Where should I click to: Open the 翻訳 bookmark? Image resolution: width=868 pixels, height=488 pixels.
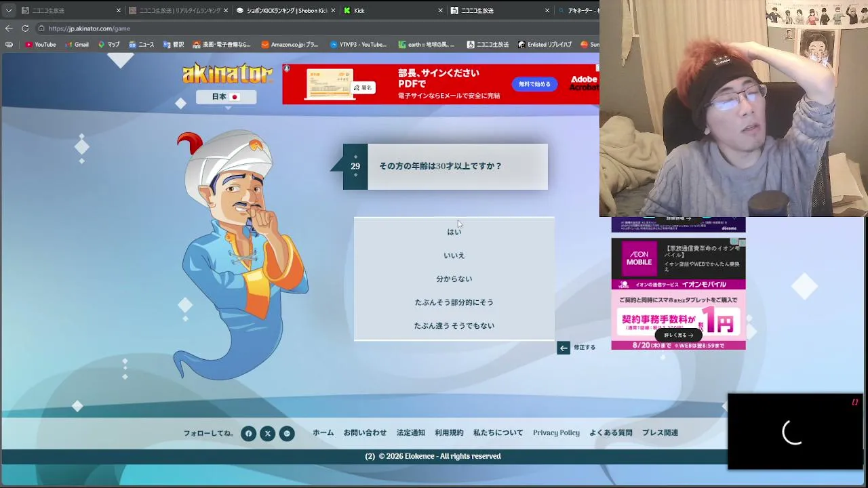173,45
